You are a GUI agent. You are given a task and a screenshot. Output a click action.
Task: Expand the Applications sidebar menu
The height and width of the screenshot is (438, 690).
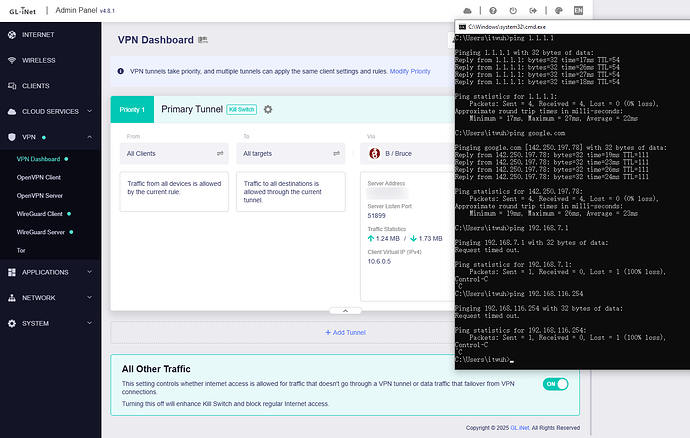[91, 272]
